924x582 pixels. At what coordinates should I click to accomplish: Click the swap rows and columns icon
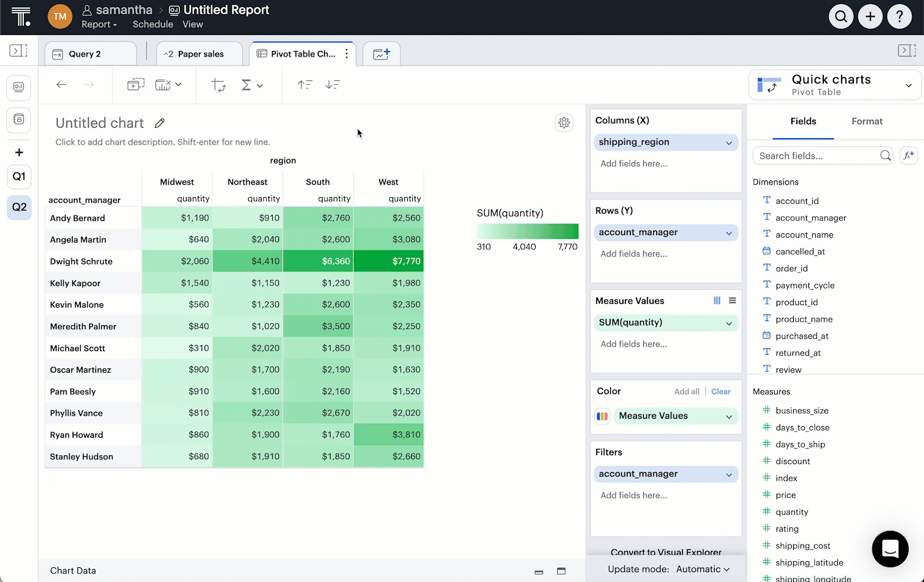[218, 85]
